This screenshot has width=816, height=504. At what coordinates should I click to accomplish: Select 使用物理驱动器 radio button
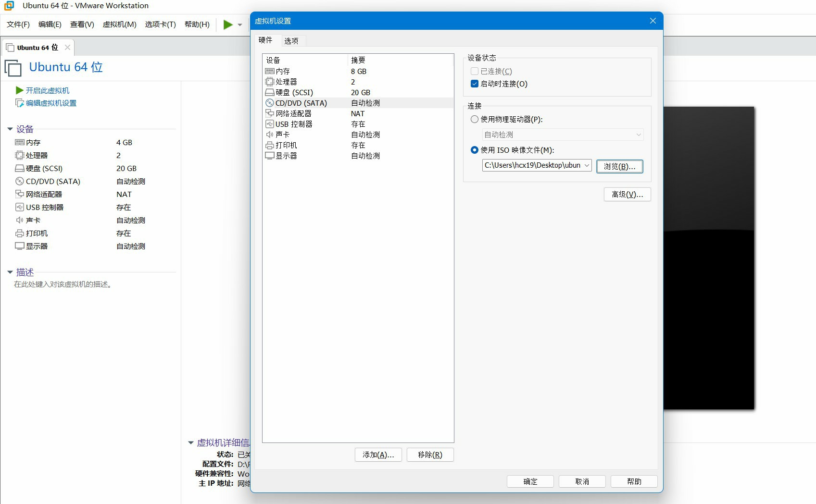click(x=475, y=119)
